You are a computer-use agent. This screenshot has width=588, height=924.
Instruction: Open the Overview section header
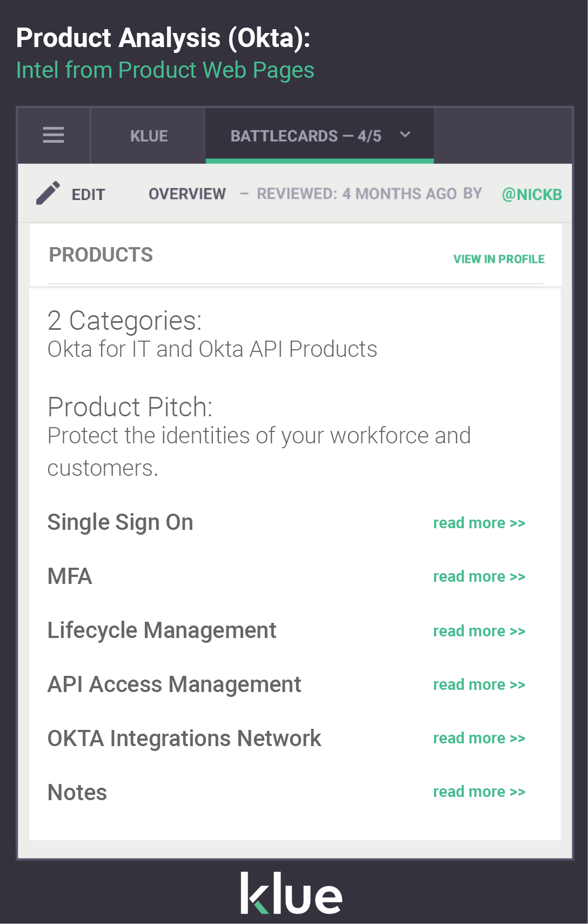pos(187,194)
